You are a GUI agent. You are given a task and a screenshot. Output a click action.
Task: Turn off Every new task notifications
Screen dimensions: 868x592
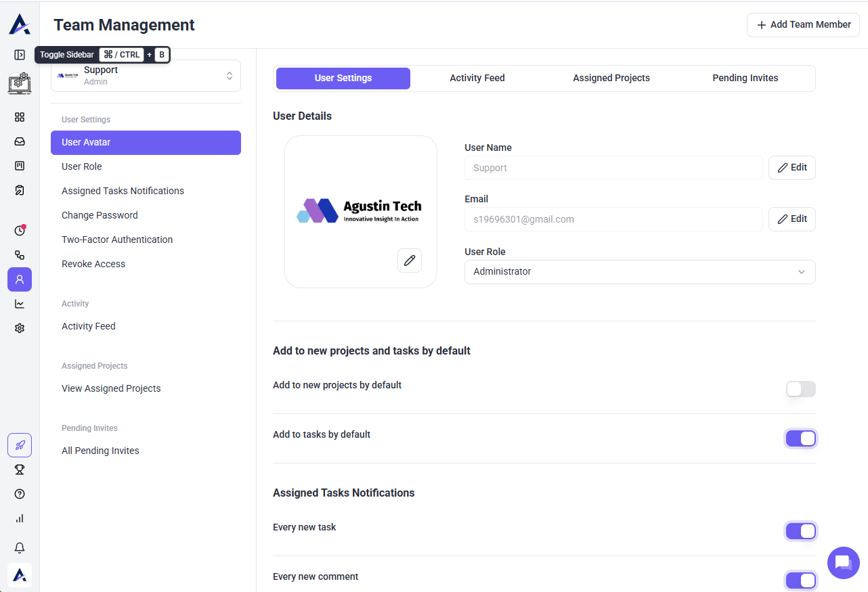[x=800, y=531]
